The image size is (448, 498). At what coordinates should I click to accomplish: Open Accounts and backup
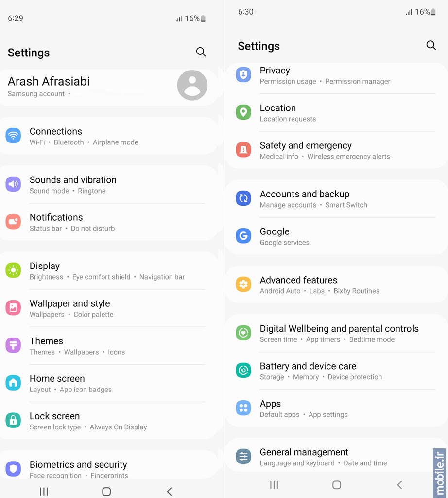pyautogui.click(x=336, y=198)
